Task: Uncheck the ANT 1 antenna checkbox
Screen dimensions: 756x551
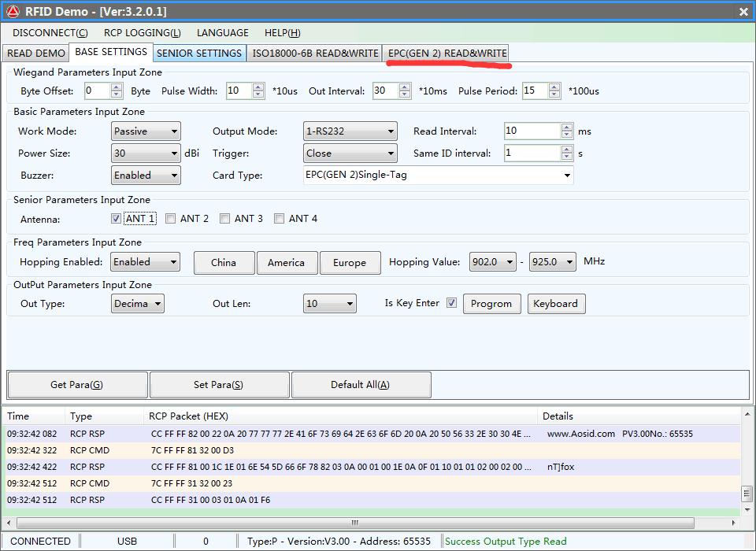Action: click(x=117, y=219)
